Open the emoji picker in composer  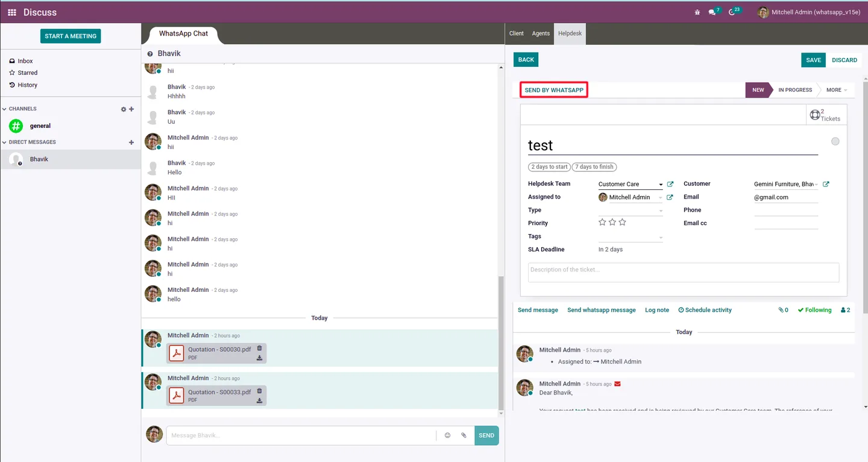(x=447, y=435)
